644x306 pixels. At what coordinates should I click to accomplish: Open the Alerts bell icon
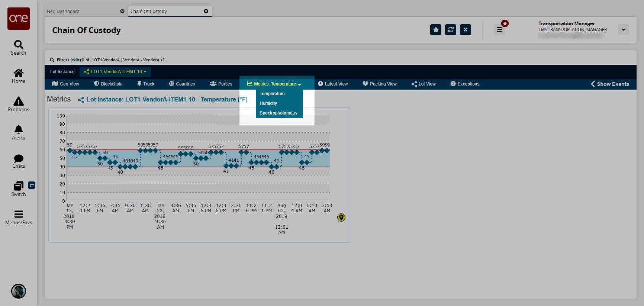point(19,129)
